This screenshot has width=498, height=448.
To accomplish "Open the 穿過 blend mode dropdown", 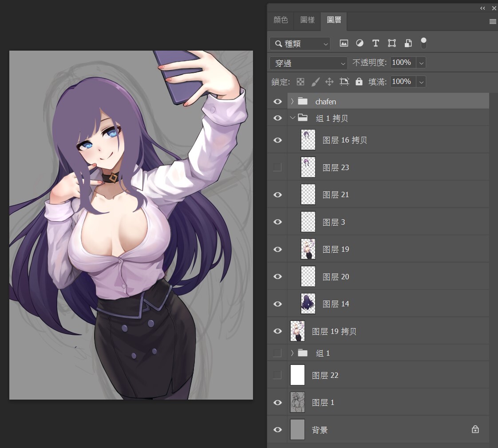I will point(308,63).
